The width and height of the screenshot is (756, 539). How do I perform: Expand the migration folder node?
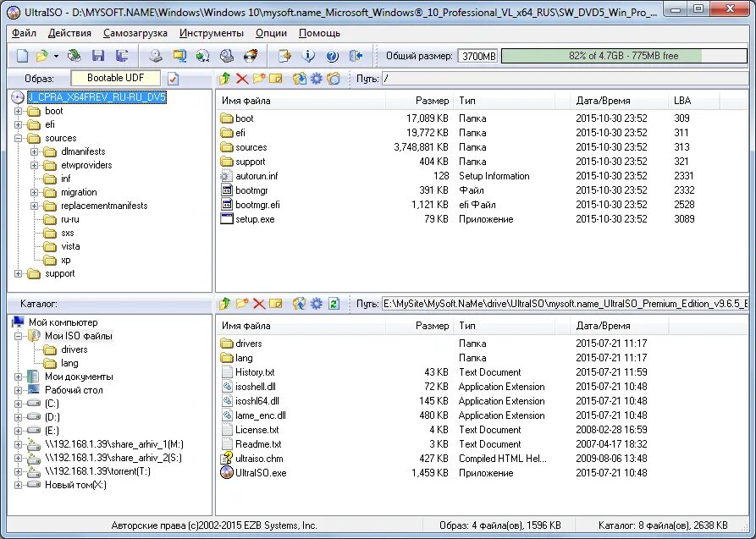click(34, 192)
